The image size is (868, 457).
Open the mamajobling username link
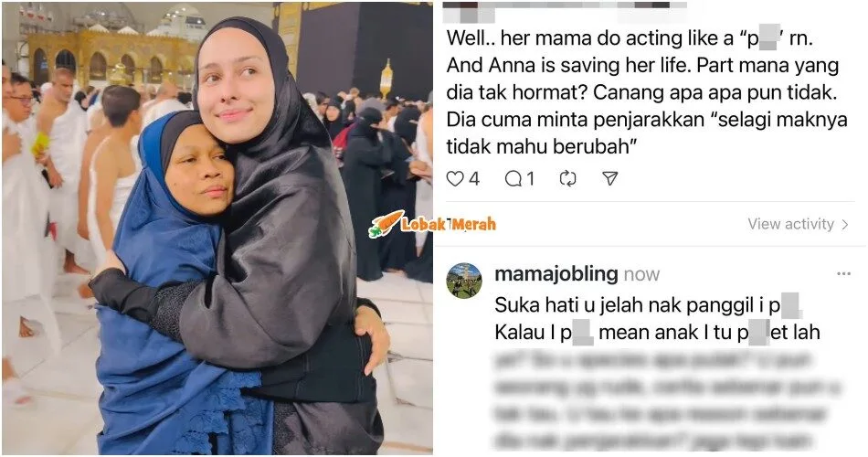point(556,273)
